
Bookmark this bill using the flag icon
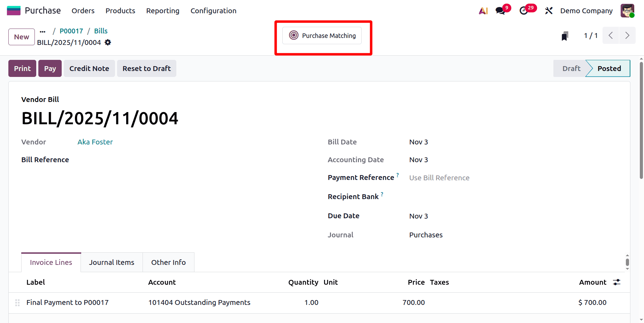tap(565, 36)
